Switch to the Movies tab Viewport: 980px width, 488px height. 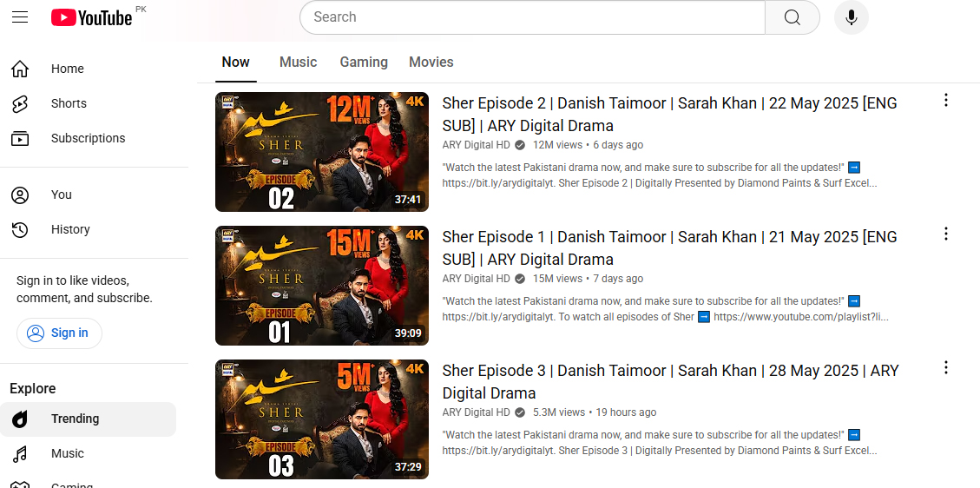pyautogui.click(x=431, y=62)
